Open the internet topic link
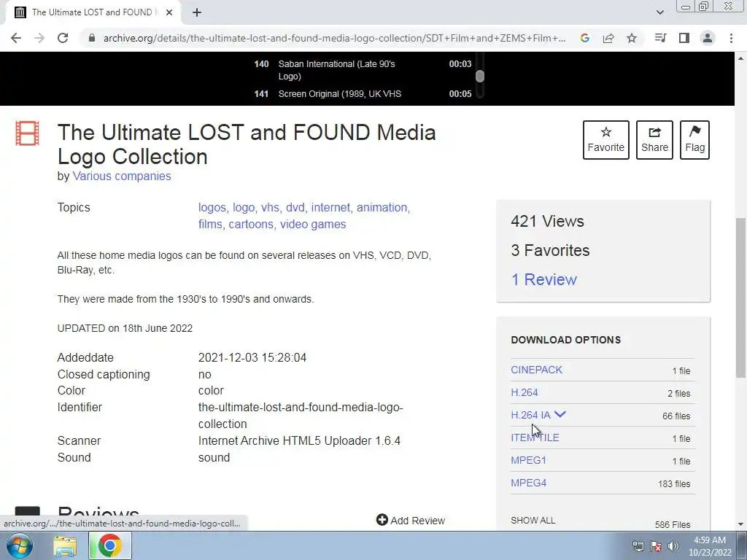Screen dimensions: 747x560 [x=330, y=208]
